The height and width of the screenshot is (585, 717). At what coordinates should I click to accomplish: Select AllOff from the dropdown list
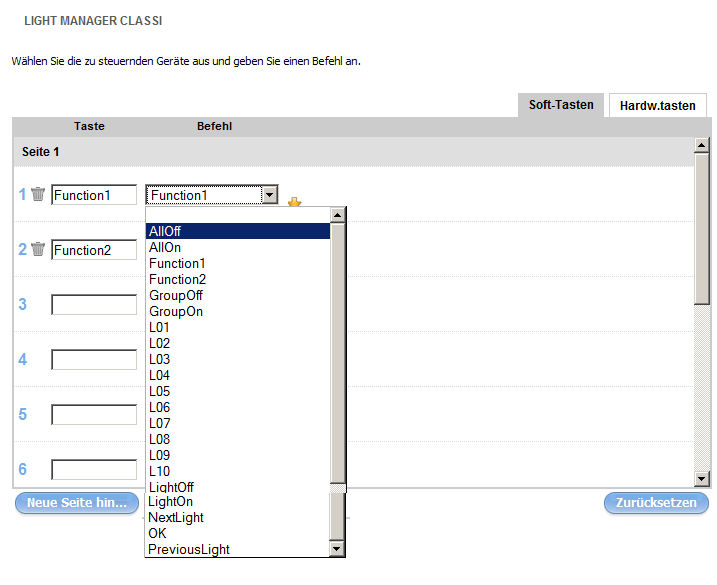click(x=237, y=231)
